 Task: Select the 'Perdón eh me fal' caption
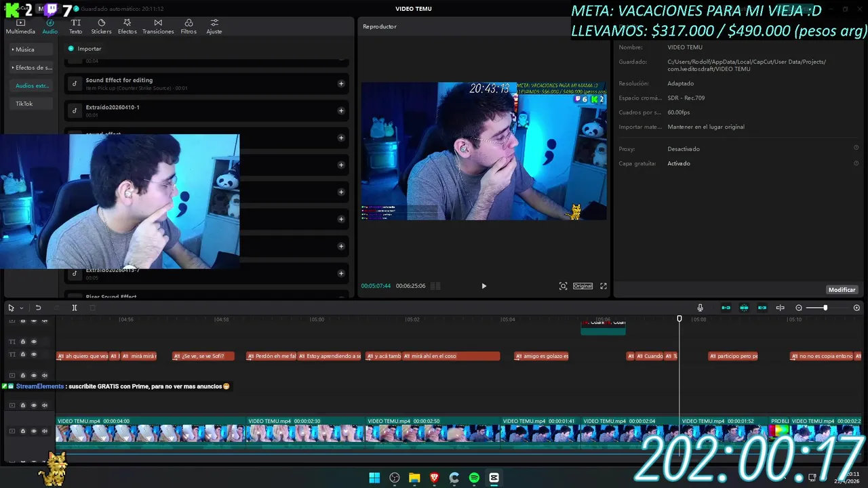tap(271, 356)
